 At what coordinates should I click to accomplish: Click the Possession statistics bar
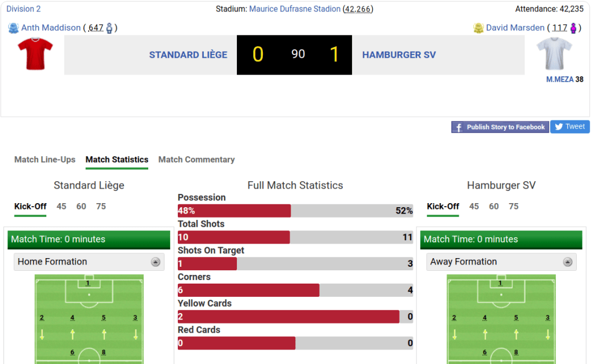click(295, 211)
